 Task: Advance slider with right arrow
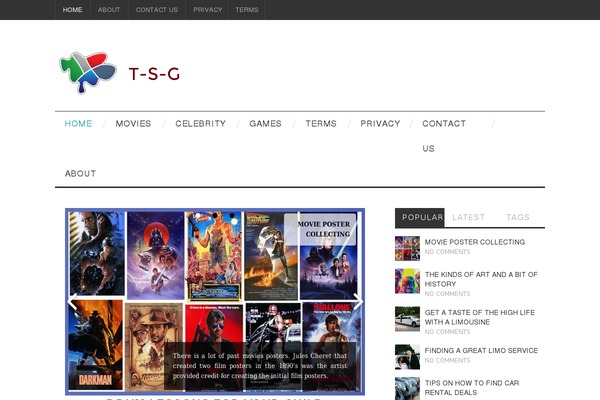pyautogui.click(x=358, y=301)
